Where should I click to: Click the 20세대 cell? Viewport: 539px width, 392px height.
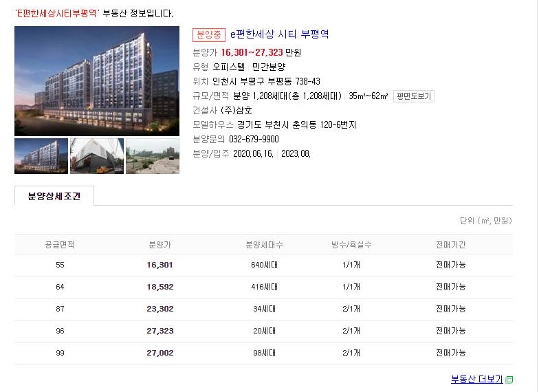264,331
